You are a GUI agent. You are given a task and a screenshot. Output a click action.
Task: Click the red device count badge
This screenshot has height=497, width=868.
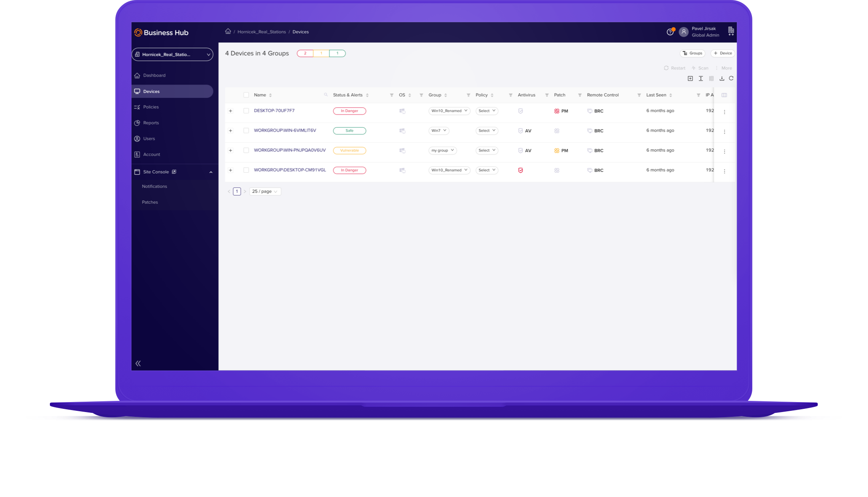305,53
